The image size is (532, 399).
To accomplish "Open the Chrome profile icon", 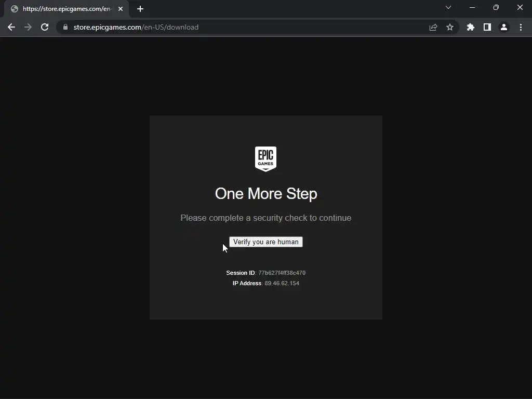I will [x=504, y=27].
